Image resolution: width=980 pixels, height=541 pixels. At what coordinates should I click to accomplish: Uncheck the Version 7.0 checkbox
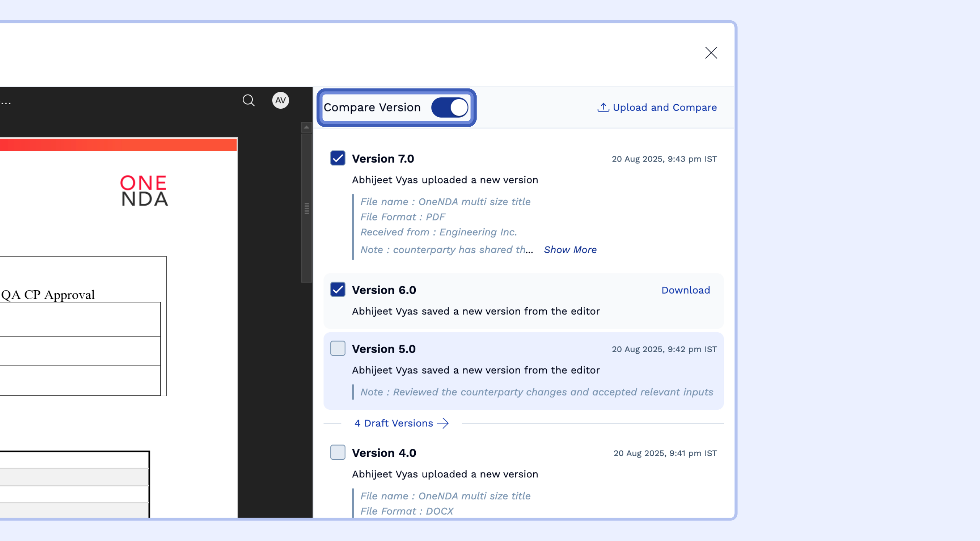coord(338,158)
